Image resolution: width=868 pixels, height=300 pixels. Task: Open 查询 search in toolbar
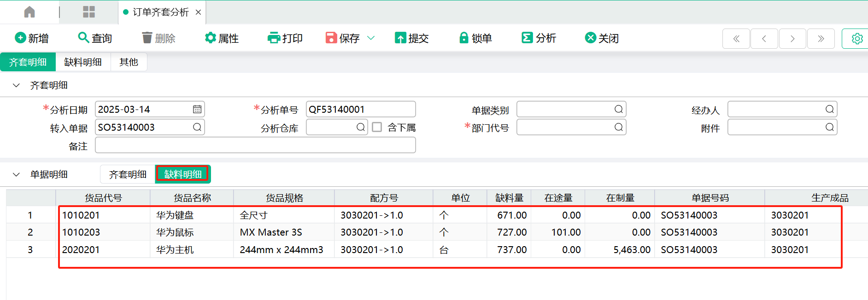click(x=95, y=38)
